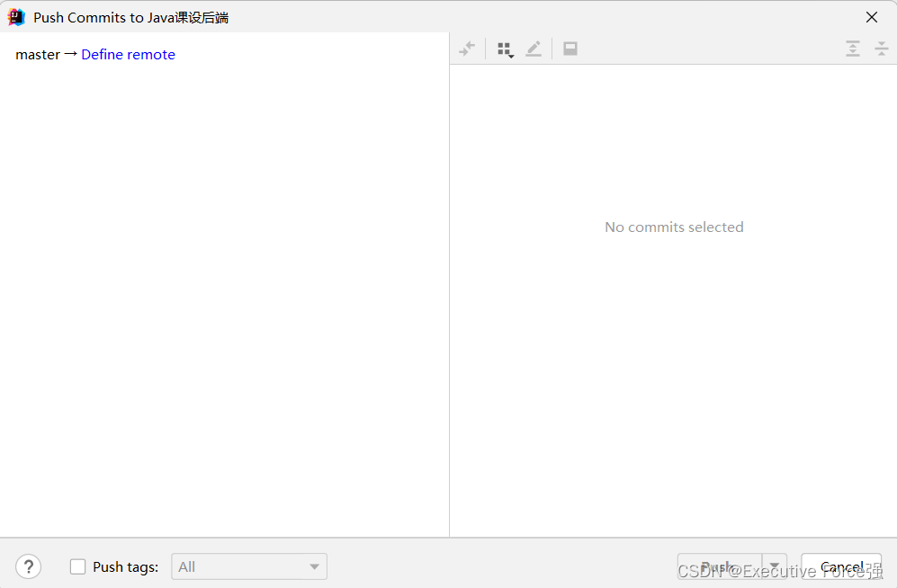Close the Push Commits dialog
The width and height of the screenshot is (897, 588).
pyautogui.click(x=871, y=17)
